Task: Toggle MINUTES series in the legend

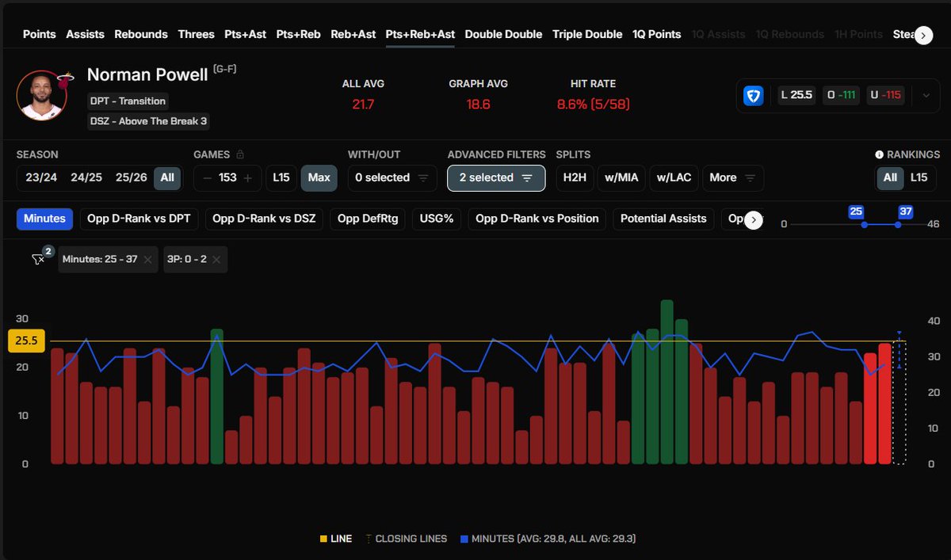Action: point(548,539)
